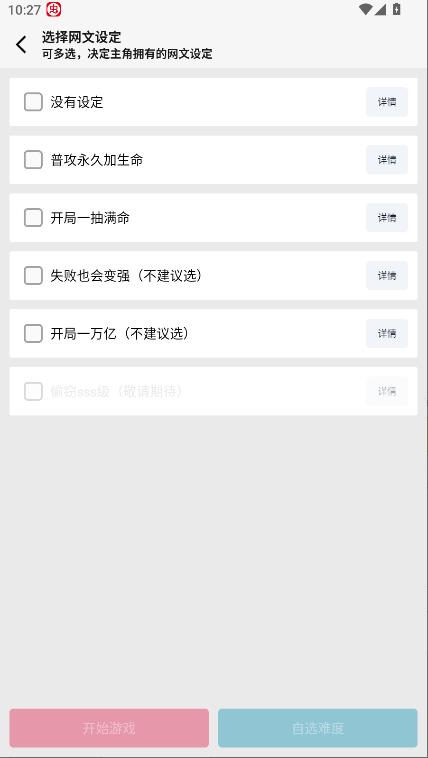Screen dimensions: 428x758
Task: Tick the 开局一抽满命 checkbox
Action: pos(33,218)
